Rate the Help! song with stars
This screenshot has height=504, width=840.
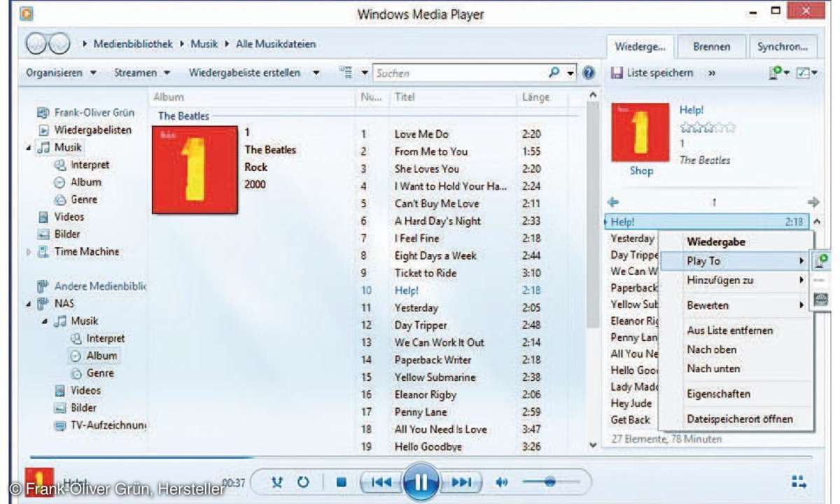click(708, 127)
